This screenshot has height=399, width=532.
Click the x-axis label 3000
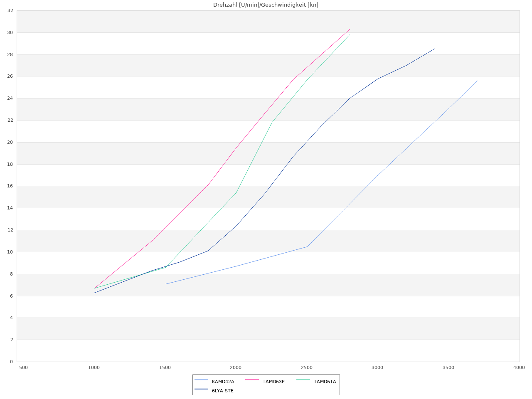click(377, 367)
